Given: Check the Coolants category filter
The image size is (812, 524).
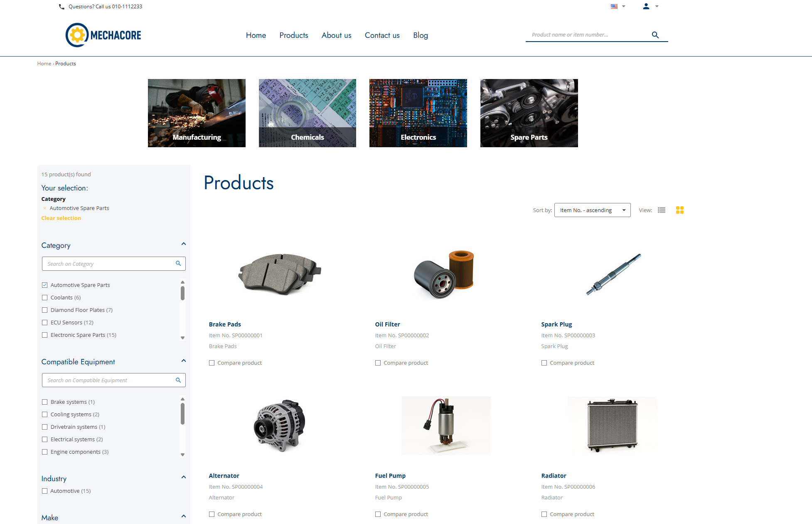Looking at the screenshot, I should click(x=45, y=298).
